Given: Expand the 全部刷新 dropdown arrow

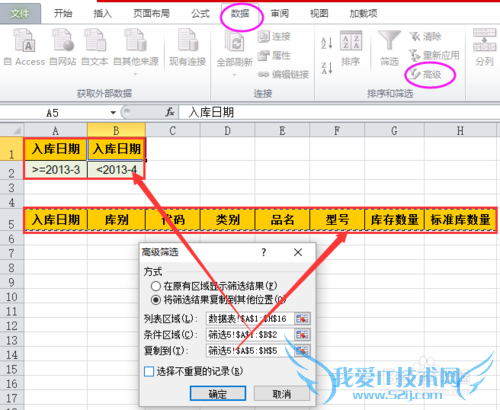Looking at the screenshot, I should (234, 75).
